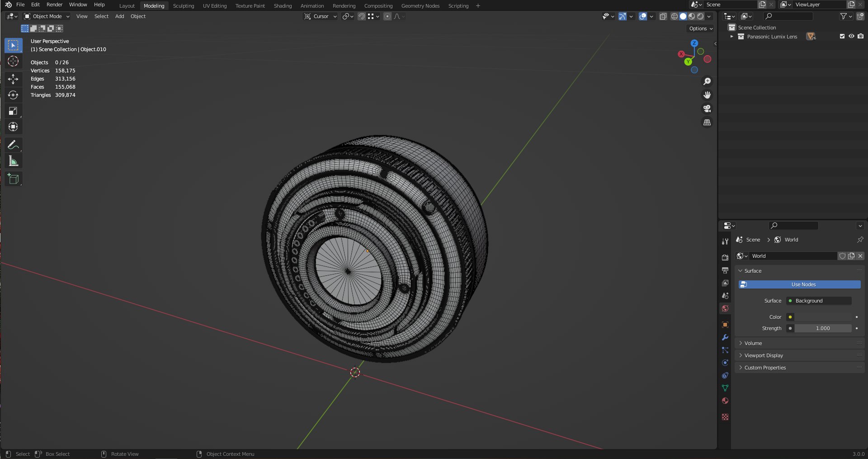Switch perspective/orthographic grid icon
868x459 pixels.
[x=707, y=123]
